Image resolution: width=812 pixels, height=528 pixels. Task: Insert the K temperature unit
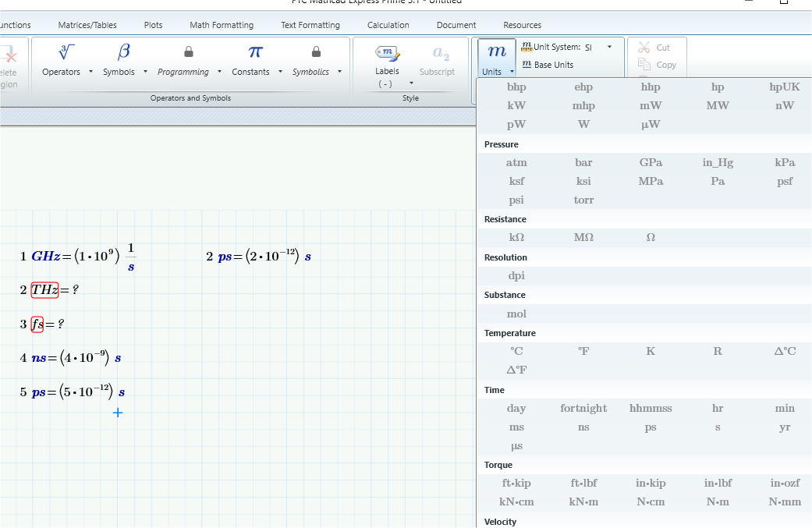click(651, 351)
